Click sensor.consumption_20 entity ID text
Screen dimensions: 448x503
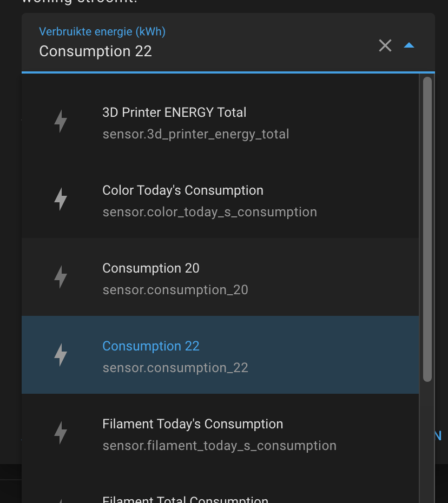tap(175, 290)
